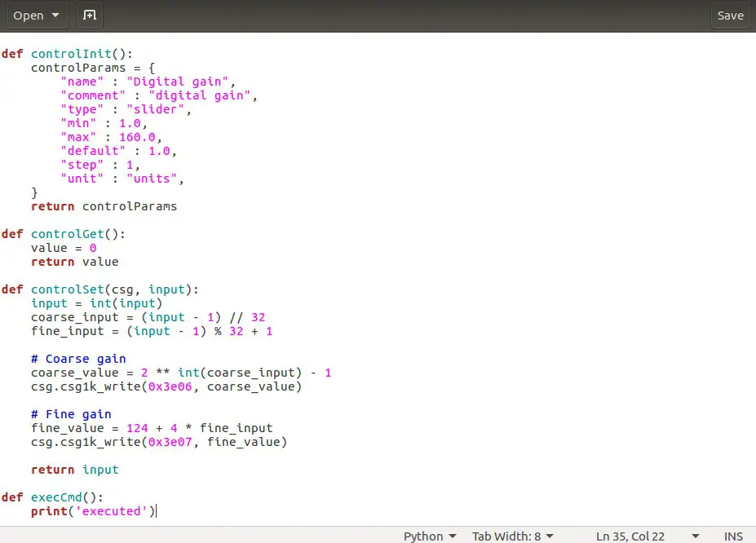
Task: Click the controlGet function name
Action: [68, 234]
